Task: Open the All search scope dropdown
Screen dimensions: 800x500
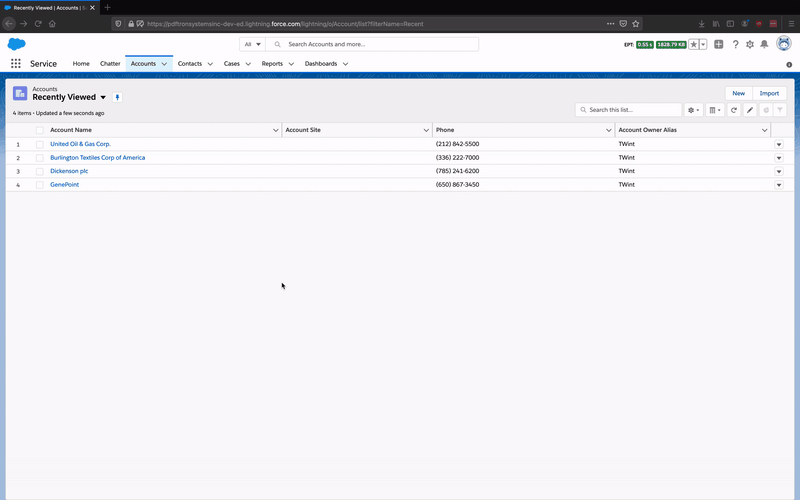Action: click(x=252, y=44)
